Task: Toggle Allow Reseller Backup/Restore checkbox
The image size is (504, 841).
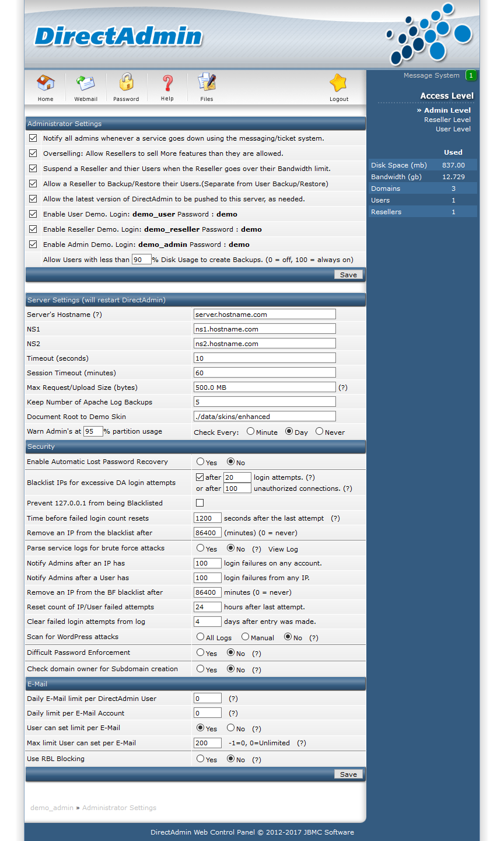Action: coord(33,184)
